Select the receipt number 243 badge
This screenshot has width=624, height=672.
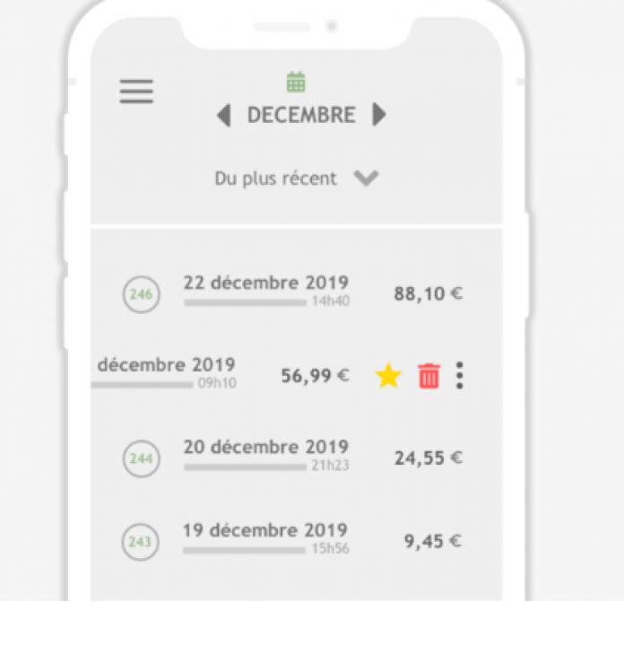click(140, 542)
